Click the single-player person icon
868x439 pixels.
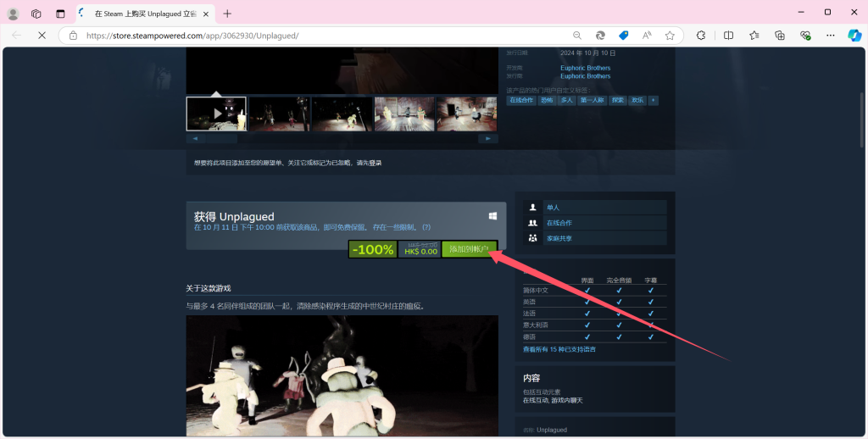tap(532, 207)
